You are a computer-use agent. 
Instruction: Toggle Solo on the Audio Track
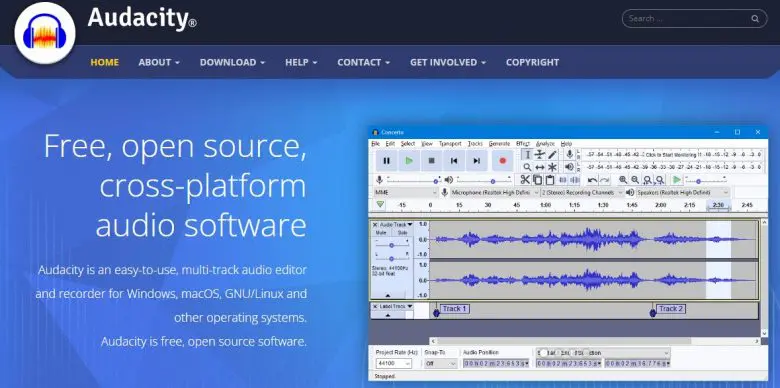point(402,232)
